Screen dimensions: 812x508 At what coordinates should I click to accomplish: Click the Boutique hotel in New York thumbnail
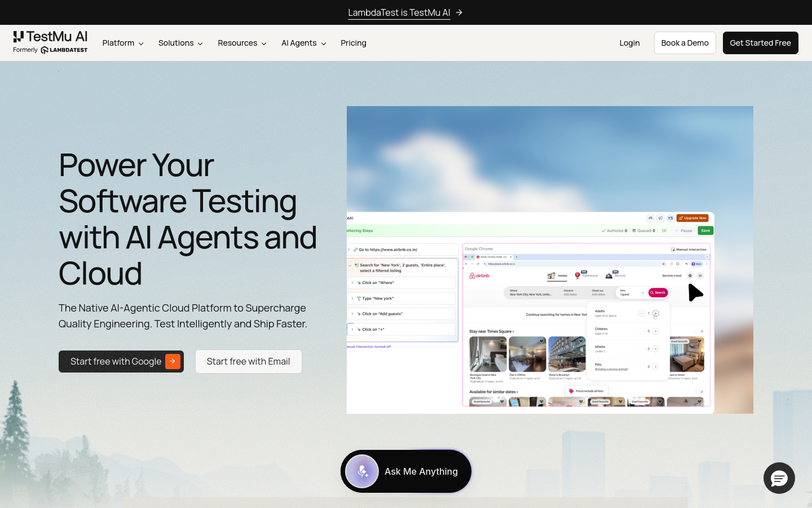pyautogui.click(x=488, y=354)
